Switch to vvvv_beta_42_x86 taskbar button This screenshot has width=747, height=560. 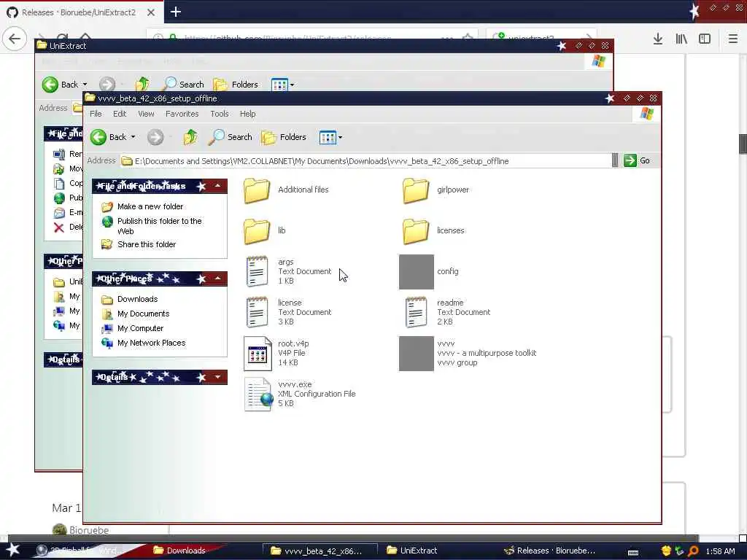[x=320, y=551]
